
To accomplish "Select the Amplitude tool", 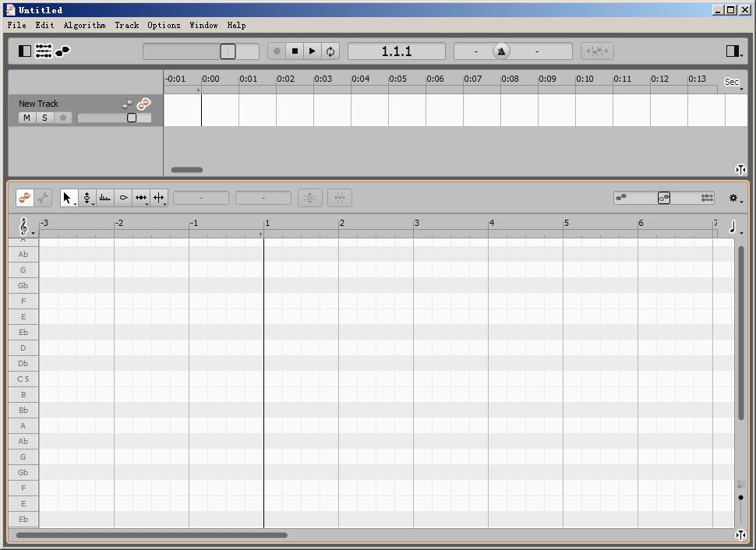I will coord(123,198).
